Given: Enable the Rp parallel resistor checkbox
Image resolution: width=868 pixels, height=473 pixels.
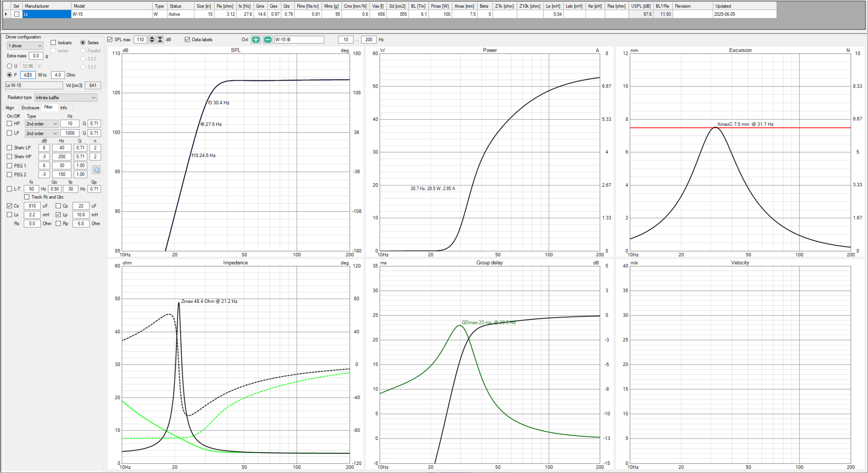Looking at the screenshot, I should [58, 224].
